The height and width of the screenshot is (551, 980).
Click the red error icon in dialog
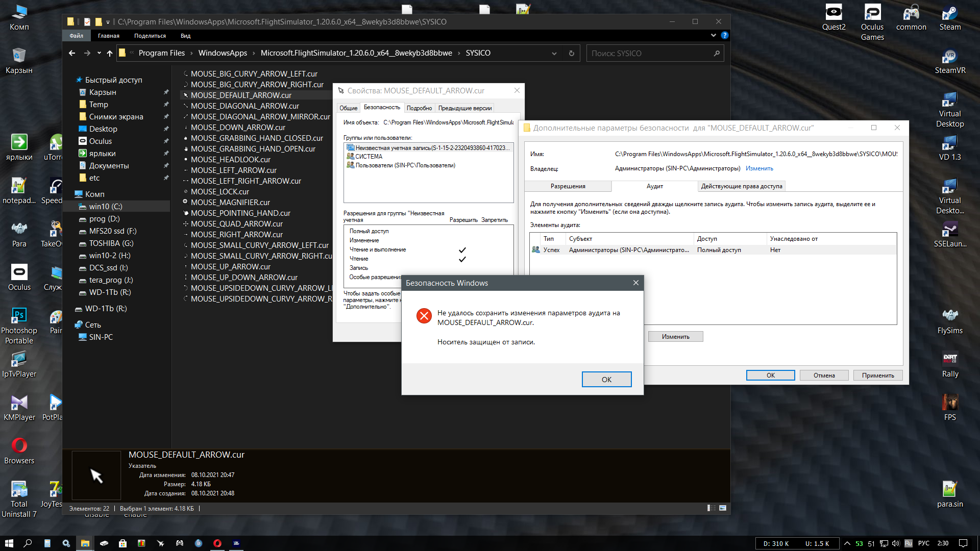[x=424, y=316]
